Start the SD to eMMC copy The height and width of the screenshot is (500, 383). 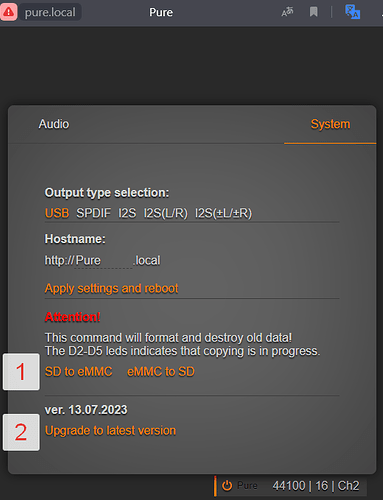click(79, 372)
